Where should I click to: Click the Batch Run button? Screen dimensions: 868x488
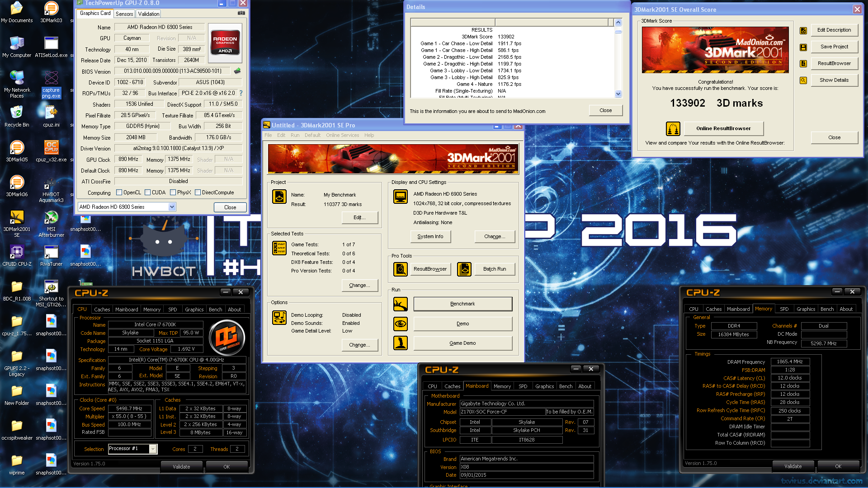coord(495,269)
